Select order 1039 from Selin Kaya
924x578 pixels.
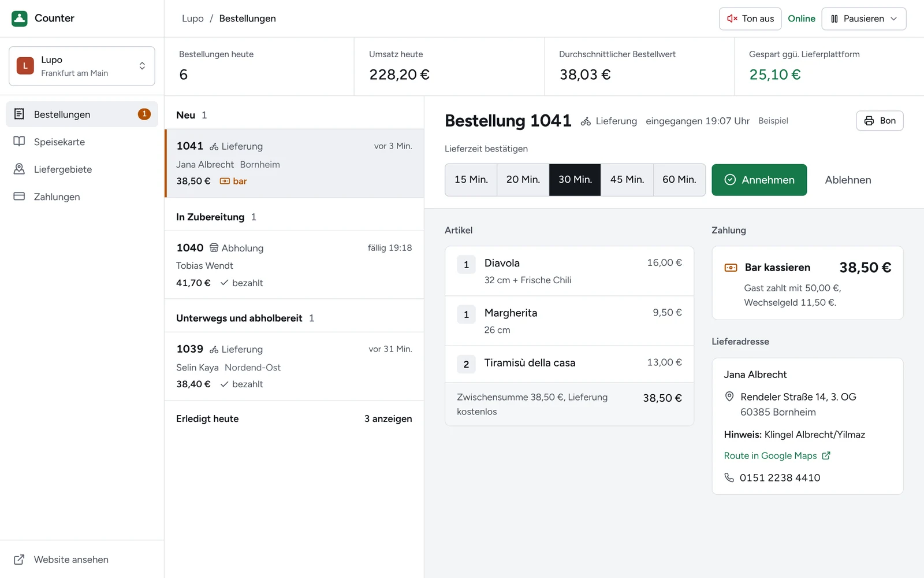click(x=295, y=366)
